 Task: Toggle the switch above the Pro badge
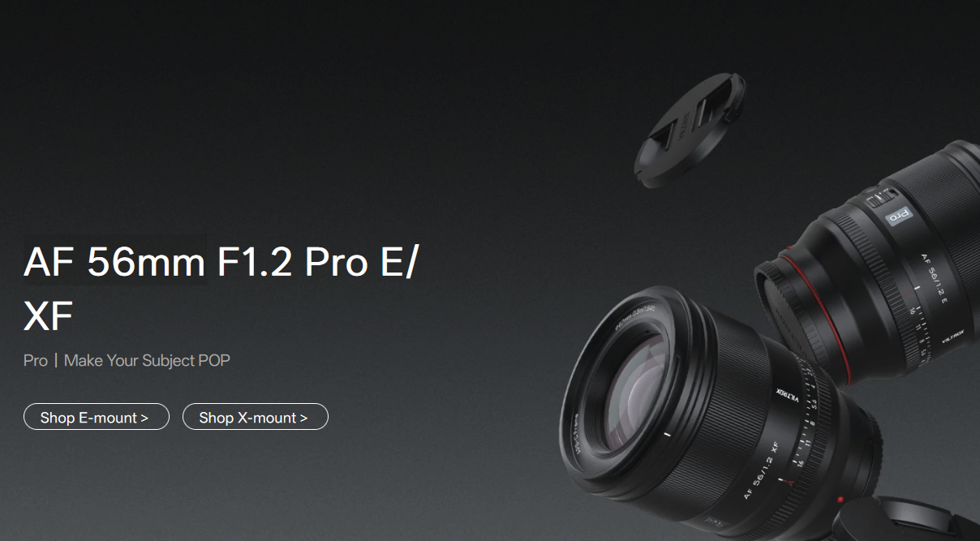(880, 198)
